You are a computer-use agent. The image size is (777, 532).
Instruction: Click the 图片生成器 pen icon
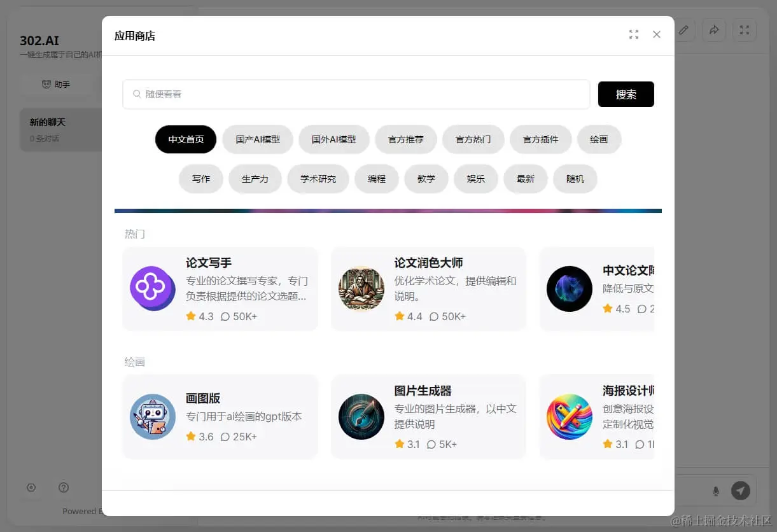[361, 416]
